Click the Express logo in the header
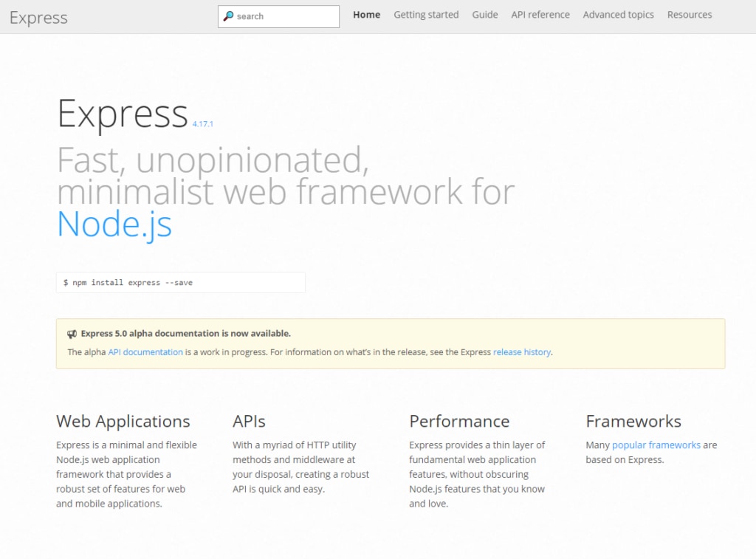 click(38, 18)
